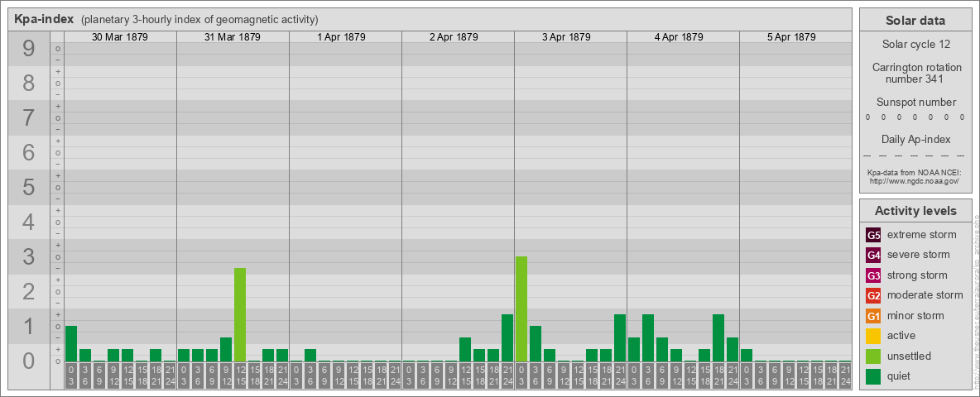Image resolution: width=980 pixels, height=397 pixels.
Task: Click the 18-21 time label under 4 Apr 1879
Action: pos(718,375)
